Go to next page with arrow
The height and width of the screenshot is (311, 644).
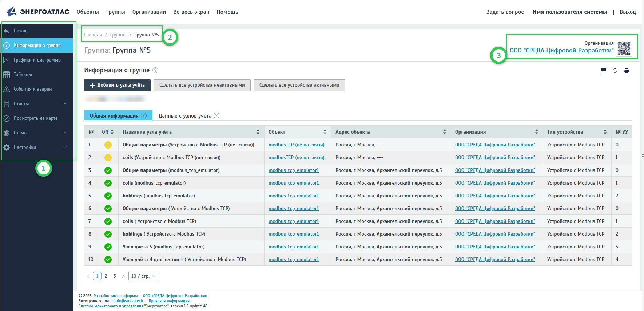point(123,276)
